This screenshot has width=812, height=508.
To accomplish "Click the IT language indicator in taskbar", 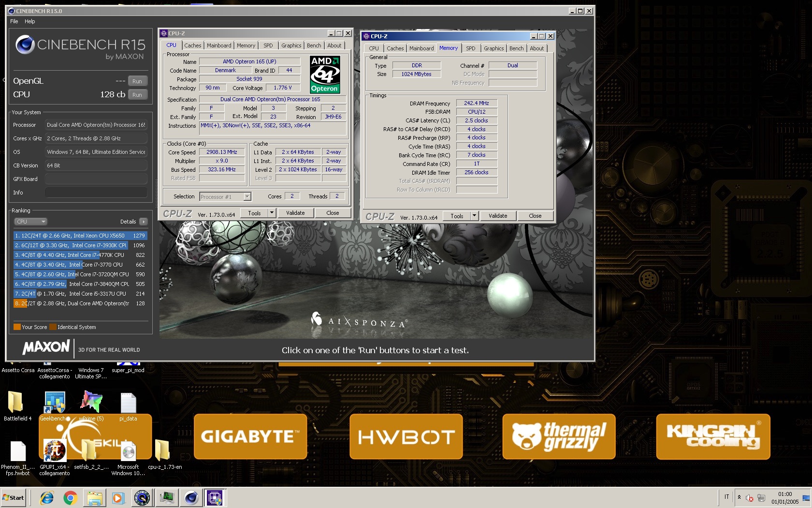I will pyautogui.click(x=726, y=497).
